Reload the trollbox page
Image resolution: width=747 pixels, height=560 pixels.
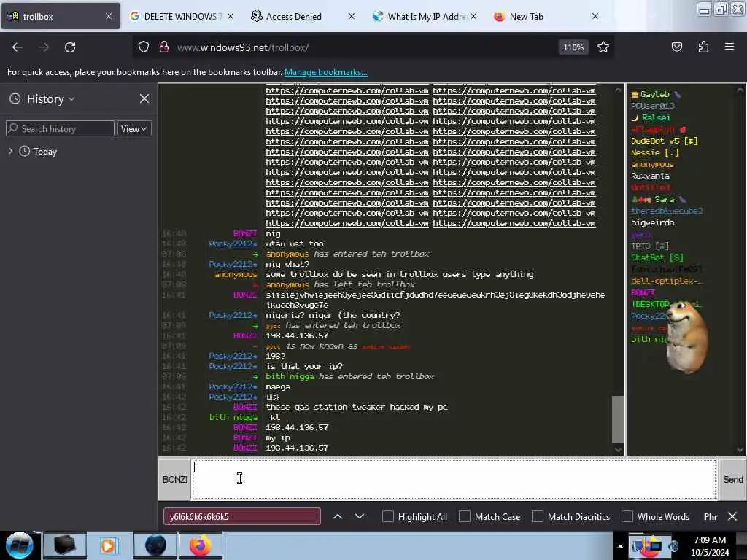click(70, 47)
